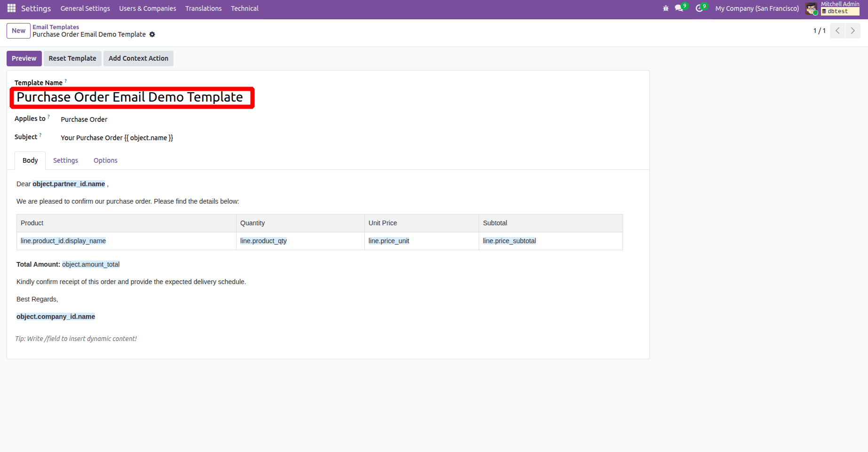Click the Preview button
868x452 pixels.
(x=24, y=58)
